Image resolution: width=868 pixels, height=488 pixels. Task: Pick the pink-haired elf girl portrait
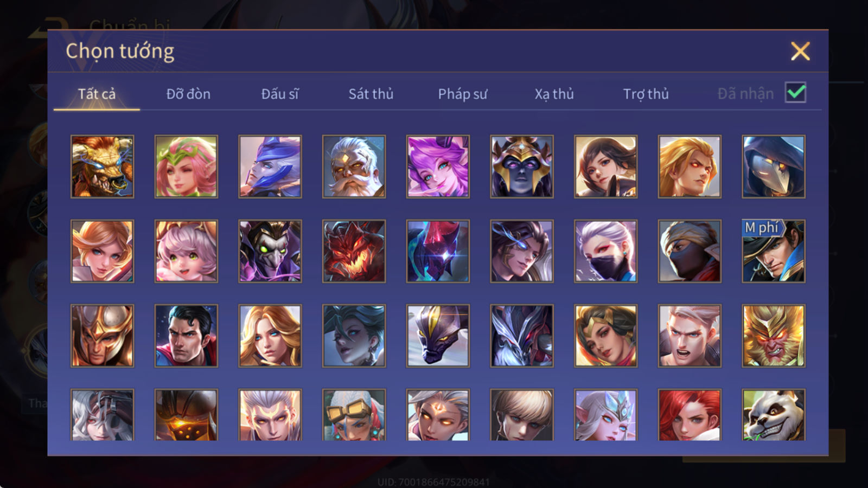pyautogui.click(x=186, y=166)
